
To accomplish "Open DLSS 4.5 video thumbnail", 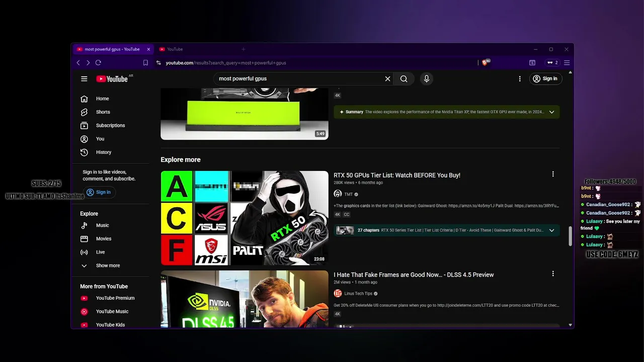I will click(x=245, y=299).
